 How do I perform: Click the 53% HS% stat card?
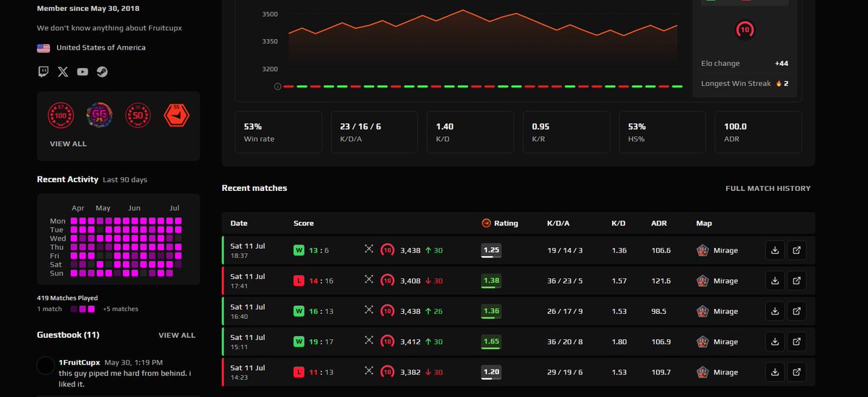662,132
